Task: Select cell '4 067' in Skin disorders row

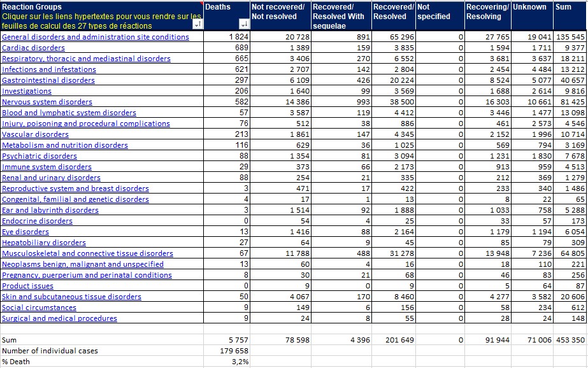Action: (x=280, y=297)
